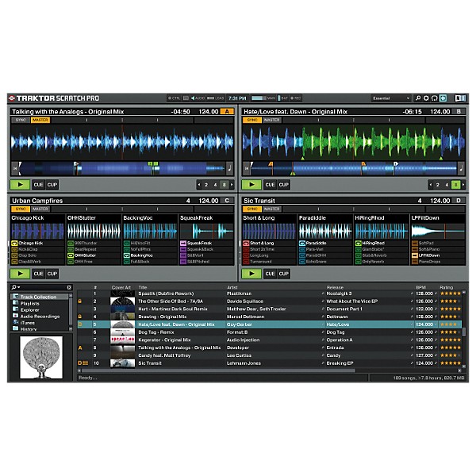Click the LPFiltDown sample slot icon
Screen dimensions: 476x476
coord(415,255)
